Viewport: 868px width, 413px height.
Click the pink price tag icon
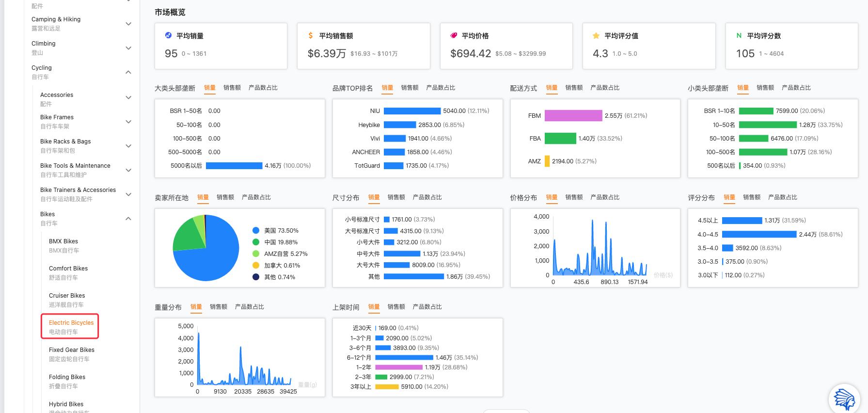454,35
